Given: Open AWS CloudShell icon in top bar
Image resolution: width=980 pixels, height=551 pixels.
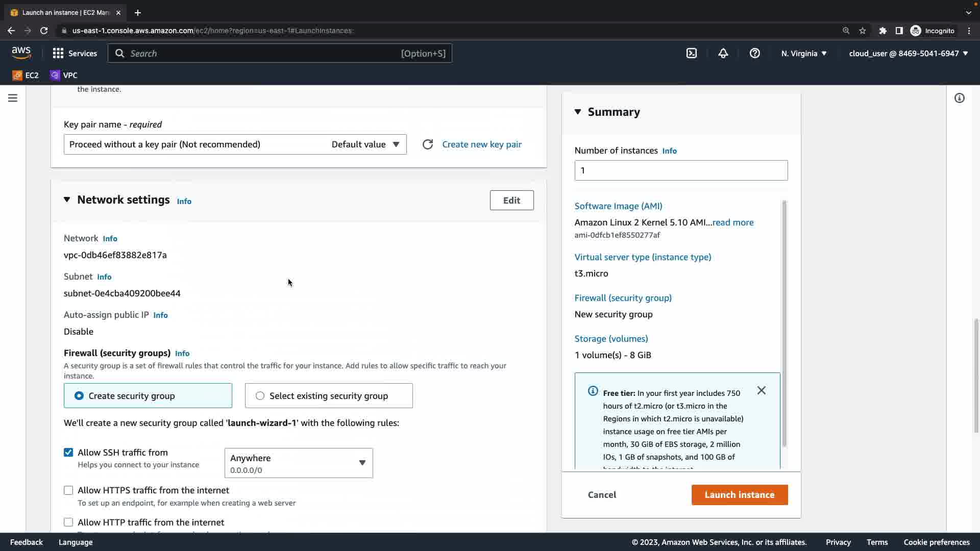Looking at the screenshot, I should (x=692, y=53).
